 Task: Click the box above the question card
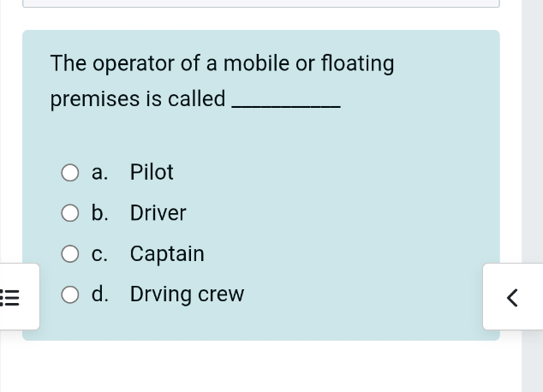[261, 3]
